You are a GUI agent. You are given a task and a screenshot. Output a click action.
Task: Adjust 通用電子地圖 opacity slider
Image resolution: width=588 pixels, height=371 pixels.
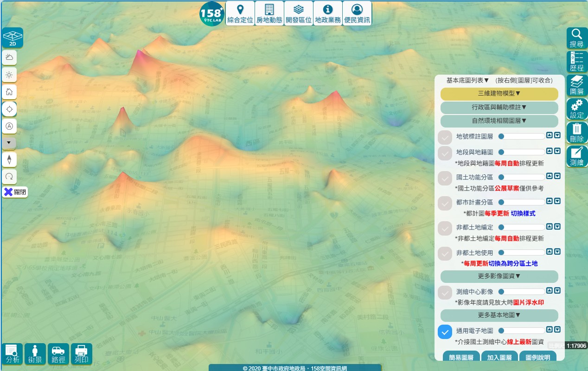(522, 331)
